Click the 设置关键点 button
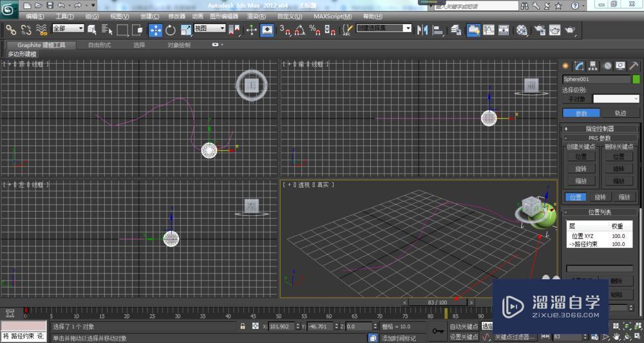The height and width of the screenshot is (343, 644). (464, 337)
